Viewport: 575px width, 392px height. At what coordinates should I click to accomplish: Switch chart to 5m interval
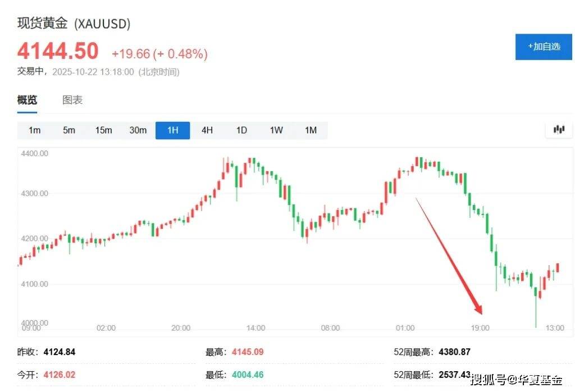pyautogui.click(x=69, y=130)
